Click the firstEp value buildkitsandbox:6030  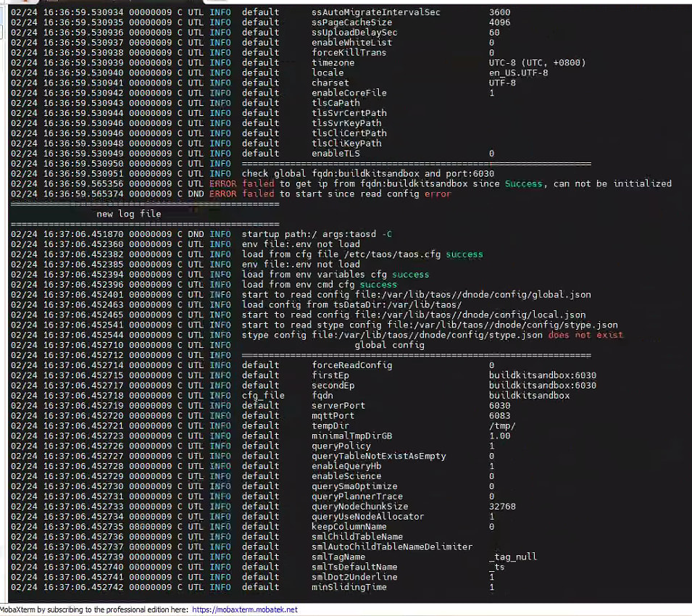[x=542, y=375]
